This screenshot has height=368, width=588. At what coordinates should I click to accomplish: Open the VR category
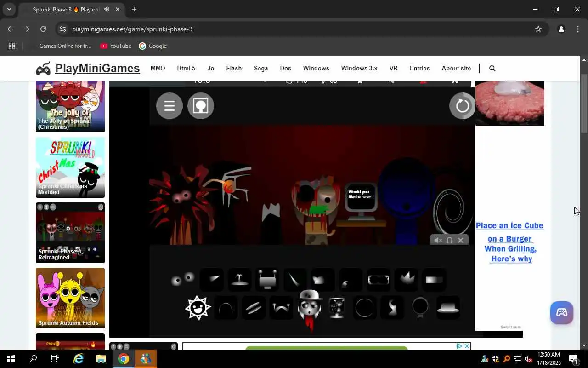(393, 68)
